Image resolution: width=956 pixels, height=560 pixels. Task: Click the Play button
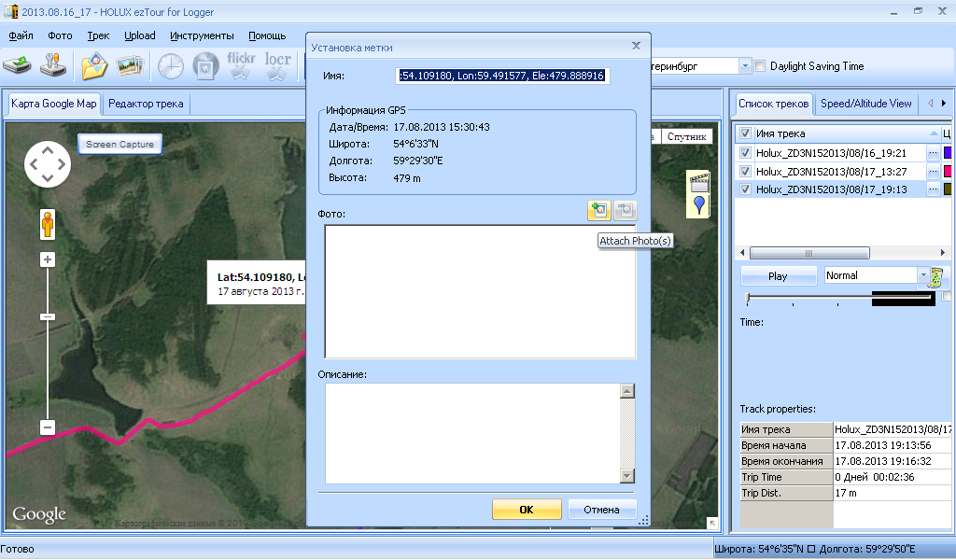click(x=778, y=276)
